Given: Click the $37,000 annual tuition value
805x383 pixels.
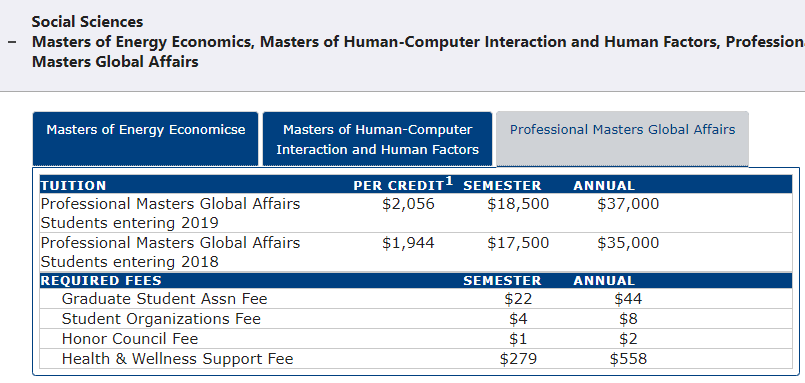Looking at the screenshot, I should [x=628, y=204].
